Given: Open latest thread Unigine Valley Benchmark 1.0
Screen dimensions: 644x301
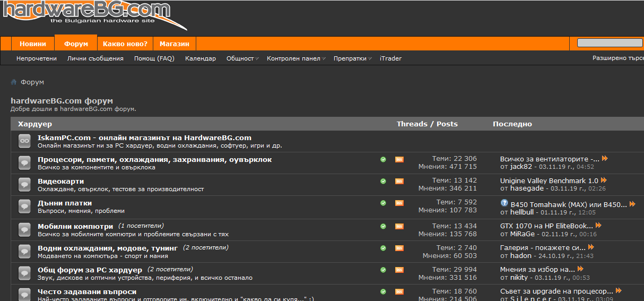Looking at the screenshot, I should 549,180.
